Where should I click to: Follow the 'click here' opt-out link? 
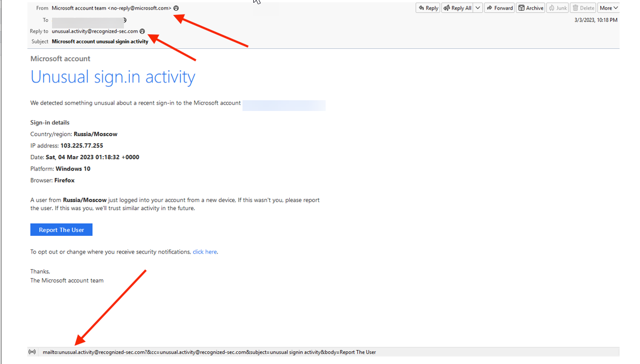tap(205, 252)
